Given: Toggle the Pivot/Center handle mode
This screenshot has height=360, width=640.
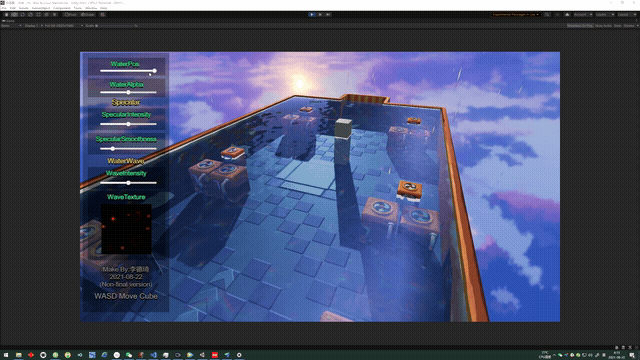Looking at the screenshot, I should click(70, 15).
